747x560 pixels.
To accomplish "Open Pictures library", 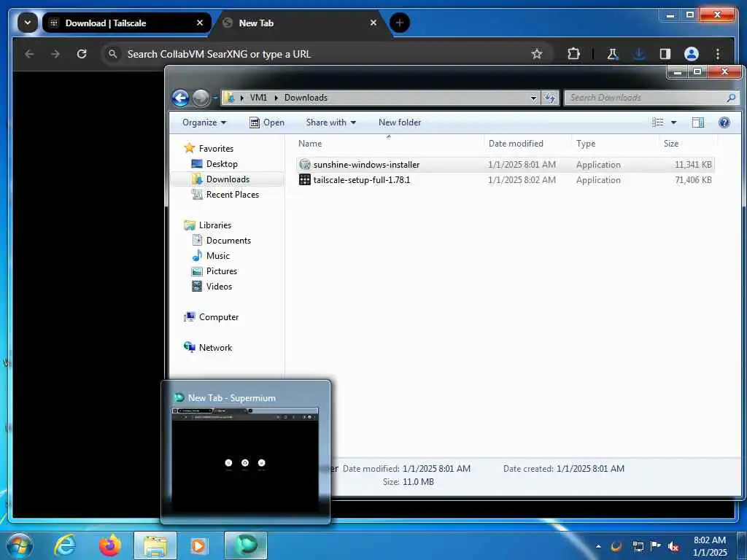I will click(x=214, y=271).
